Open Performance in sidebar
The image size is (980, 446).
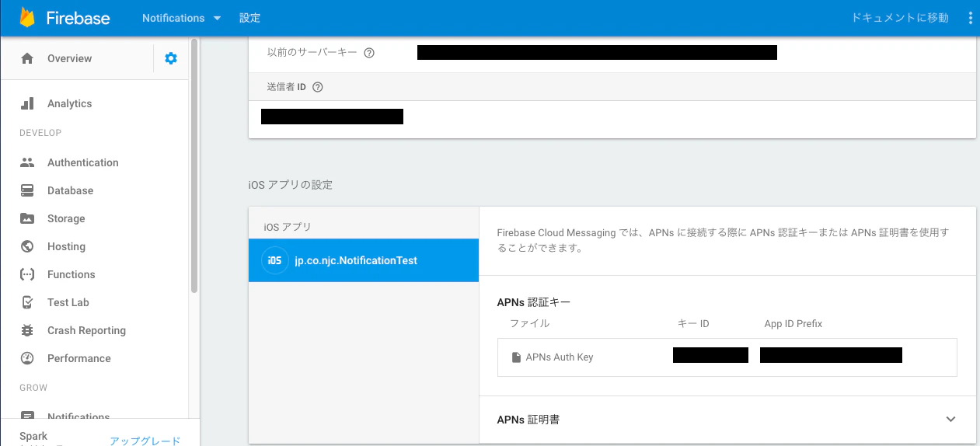(79, 358)
